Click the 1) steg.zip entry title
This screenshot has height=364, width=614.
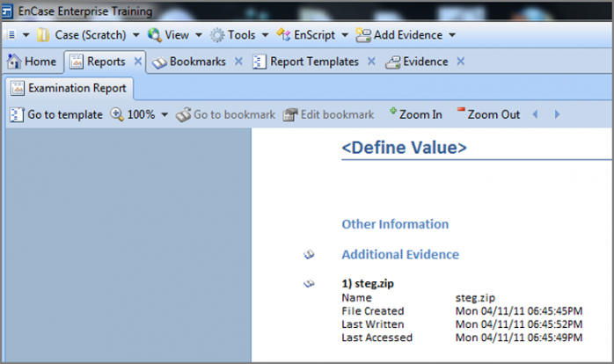point(368,283)
